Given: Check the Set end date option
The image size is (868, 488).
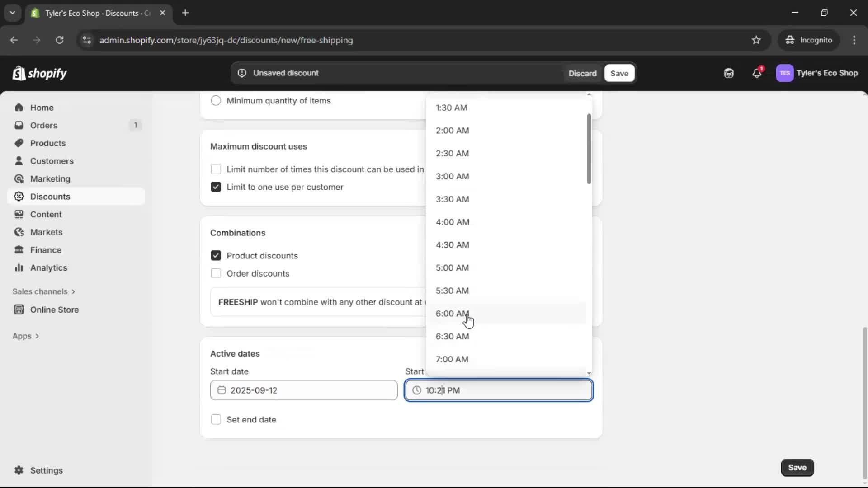Looking at the screenshot, I should coord(216,419).
